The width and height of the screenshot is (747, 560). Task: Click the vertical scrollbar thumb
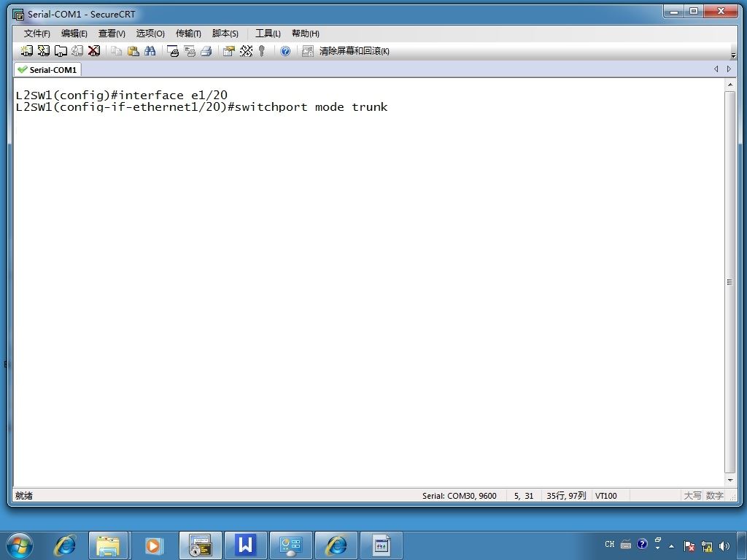point(729,282)
